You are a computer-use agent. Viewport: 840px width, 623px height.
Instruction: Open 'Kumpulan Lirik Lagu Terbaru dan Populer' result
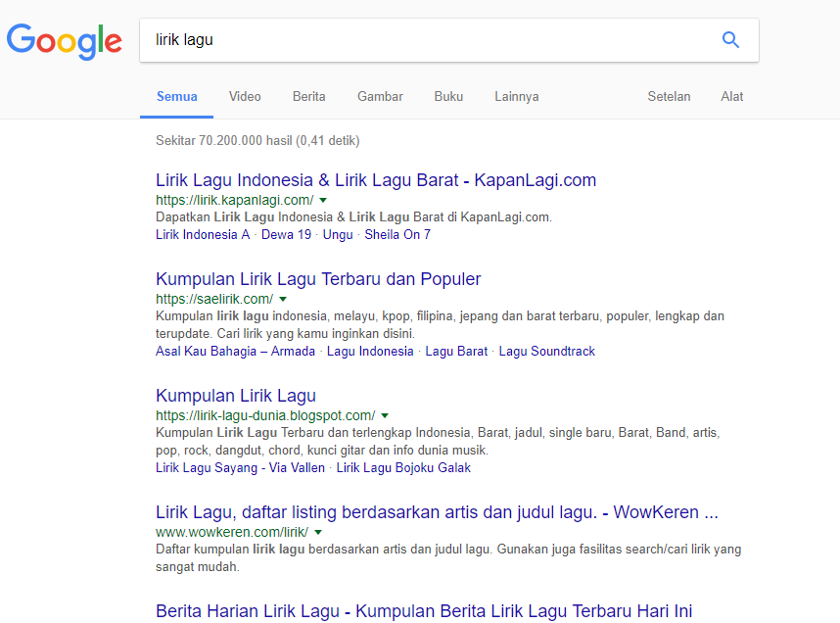pyautogui.click(x=318, y=279)
